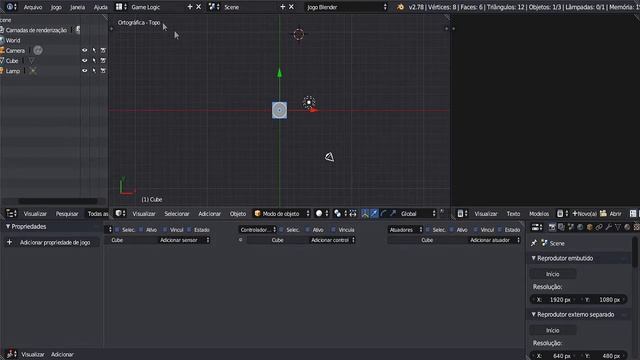Pin the Scene properties context
This screenshot has width=640, height=360.
click(534, 243)
